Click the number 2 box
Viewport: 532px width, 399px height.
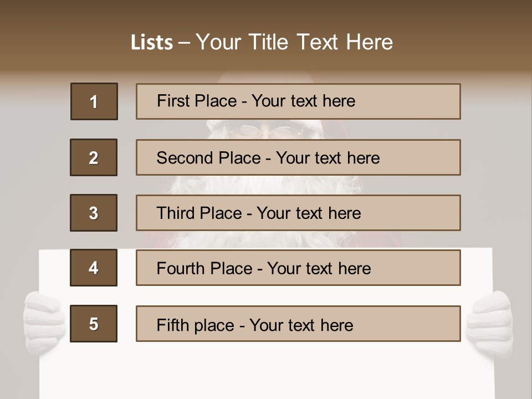point(94,157)
